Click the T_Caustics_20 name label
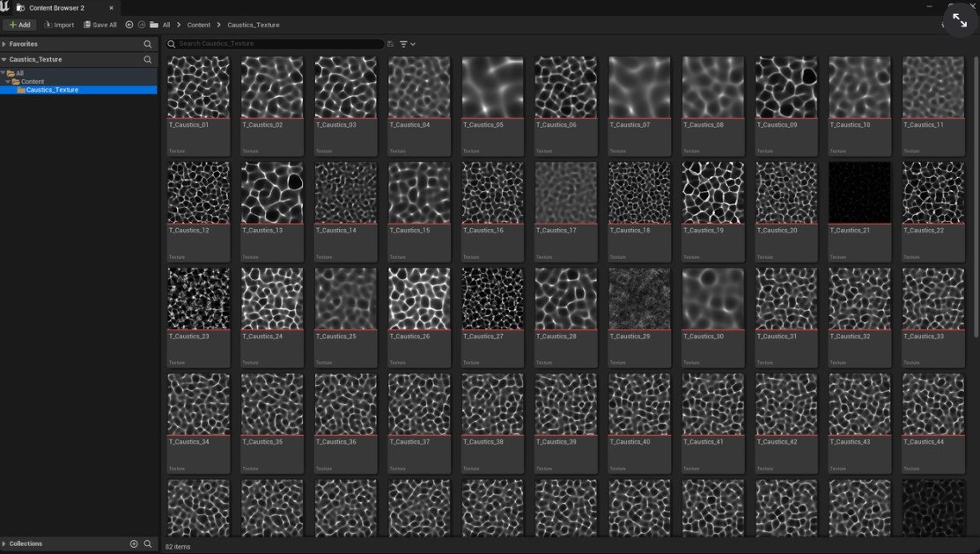The height and width of the screenshot is (554, 980). pyautogui.click(x=777, y=231)
